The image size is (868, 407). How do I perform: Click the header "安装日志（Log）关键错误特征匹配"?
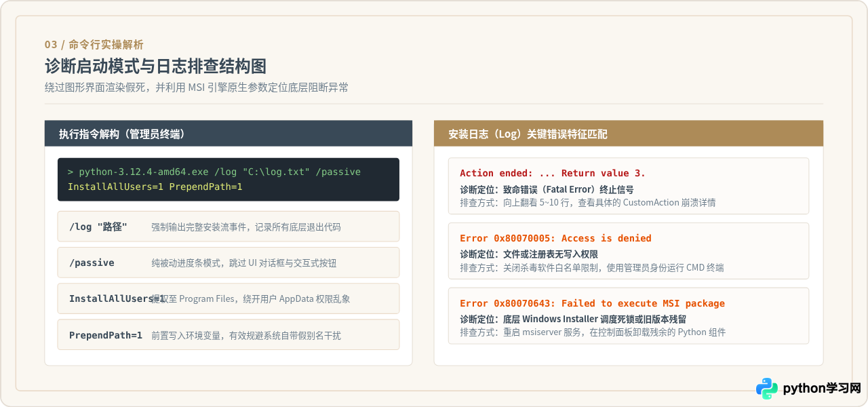pyautogui.click(x=528, y=134)
